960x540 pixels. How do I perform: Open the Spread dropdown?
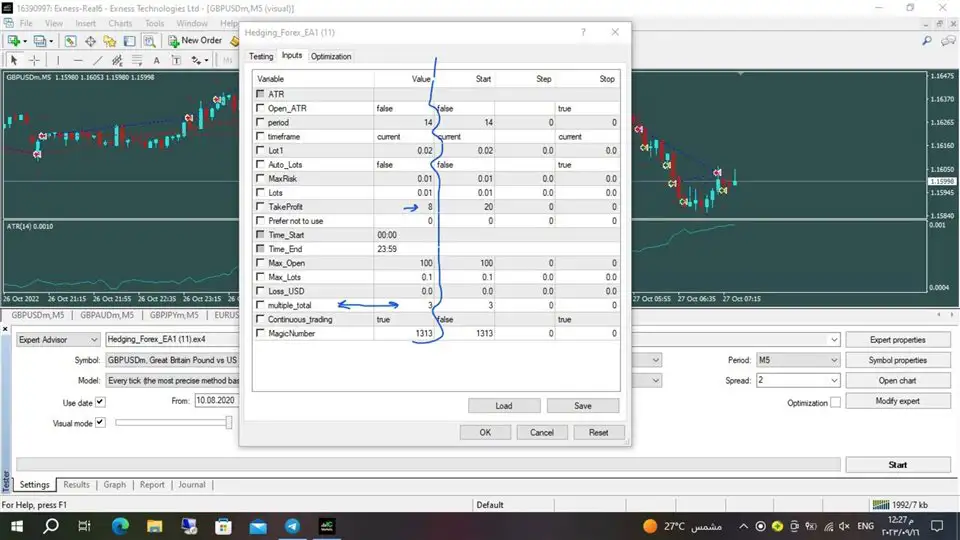(x=798, y=380)
